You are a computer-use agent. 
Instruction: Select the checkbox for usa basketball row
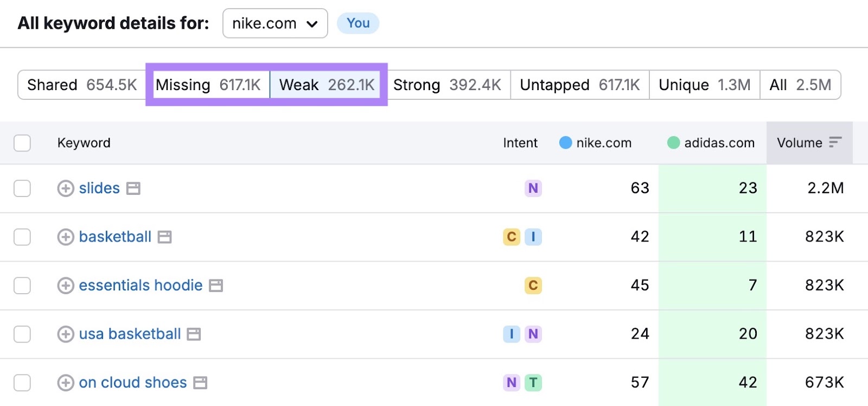click(x=22, y=334)
